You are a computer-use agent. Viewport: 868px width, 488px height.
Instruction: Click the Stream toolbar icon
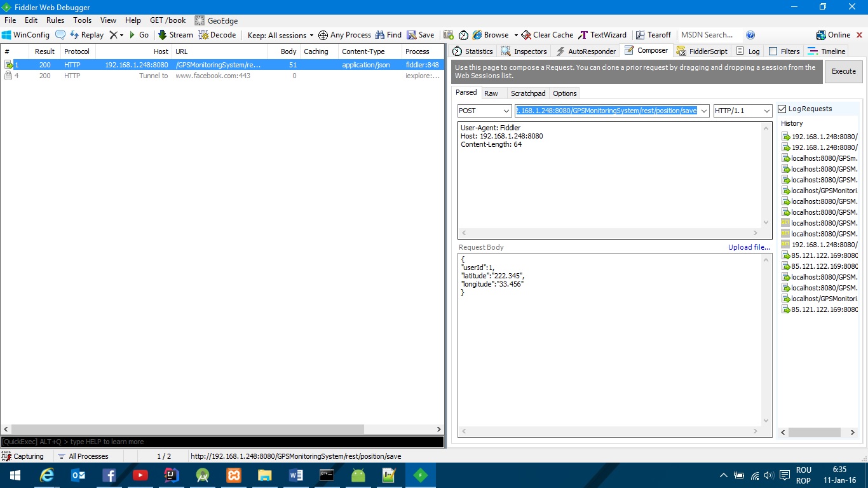[x=162, y=35]
